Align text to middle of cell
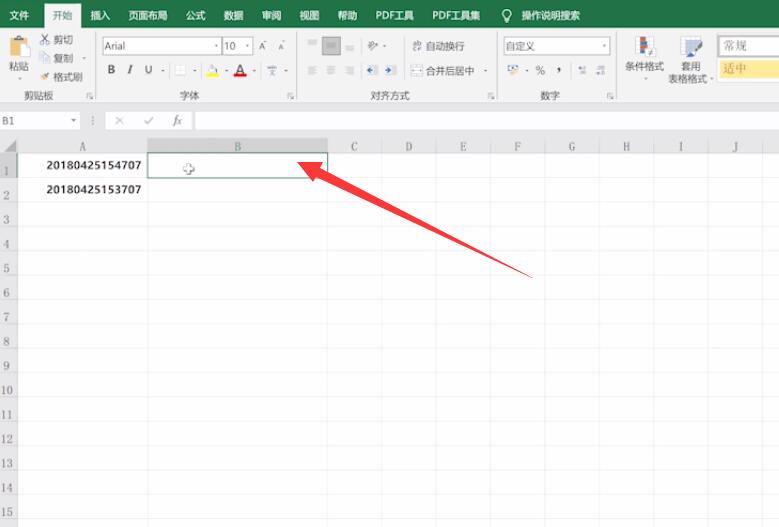Image resolution: width=779 pixels, height=527 pixels. tap(331, 46)
